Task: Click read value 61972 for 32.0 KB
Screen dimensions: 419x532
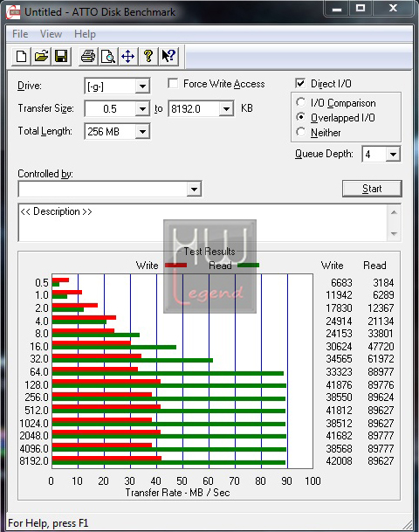Action: pyautogui.click(x=381, y=359)
